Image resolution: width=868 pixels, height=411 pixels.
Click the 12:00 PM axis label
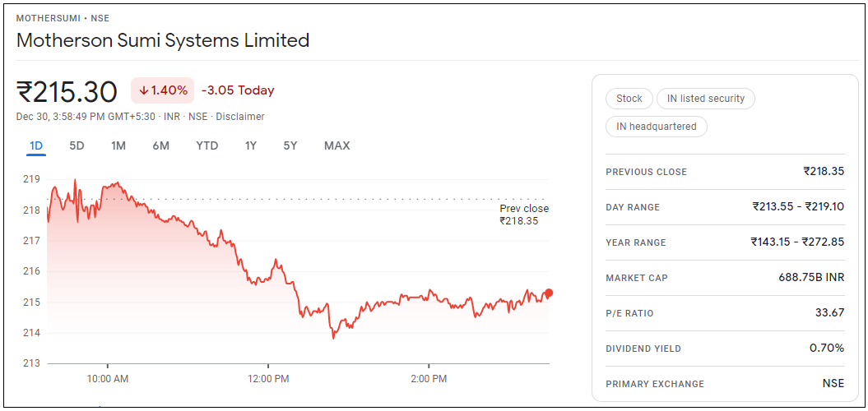(x=268, y=380)
